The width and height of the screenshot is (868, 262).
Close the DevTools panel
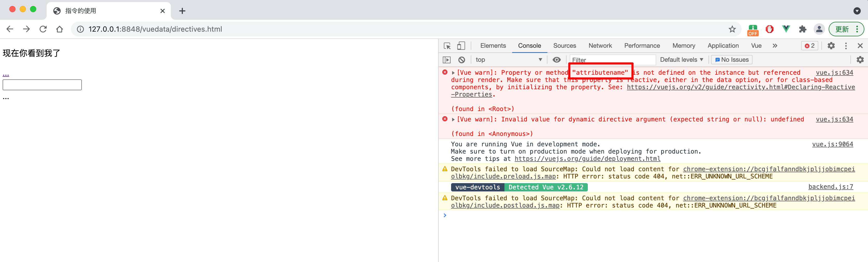(860, 46)
